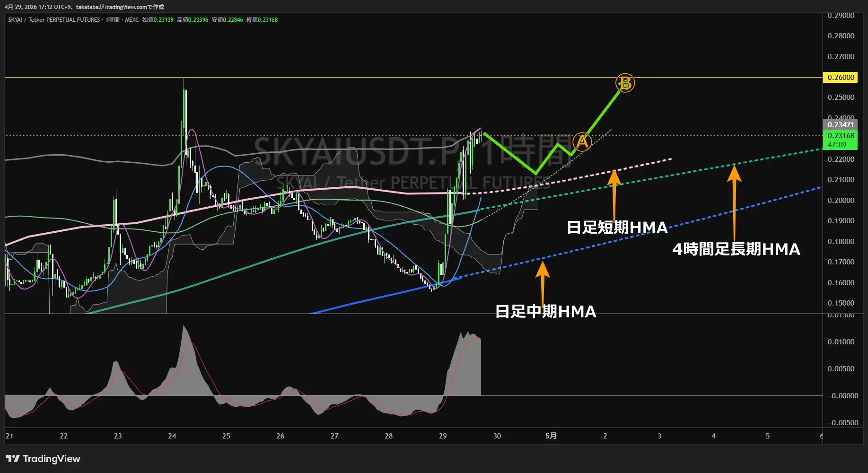Click the yellow 0.26000 price label

[840, 78]
